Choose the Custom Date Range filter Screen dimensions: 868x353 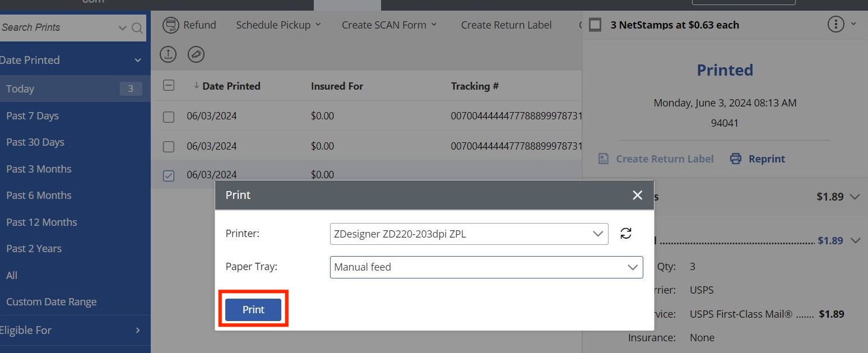point(52,301)
